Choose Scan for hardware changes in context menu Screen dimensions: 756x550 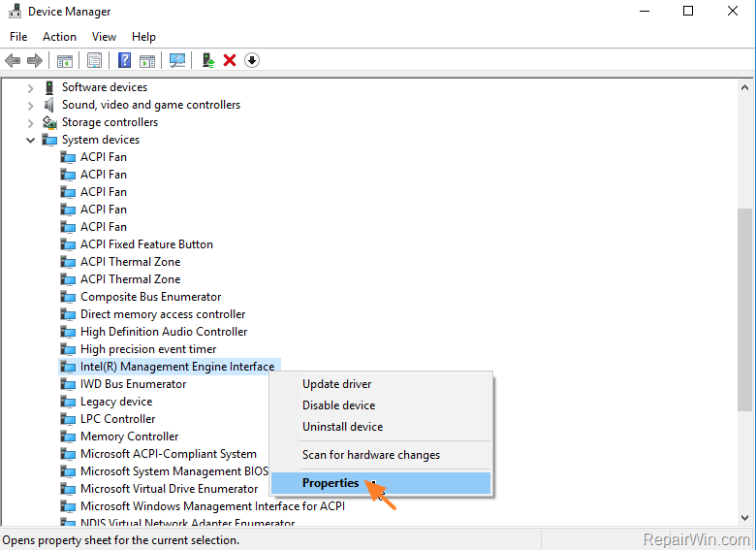(381, 455)
